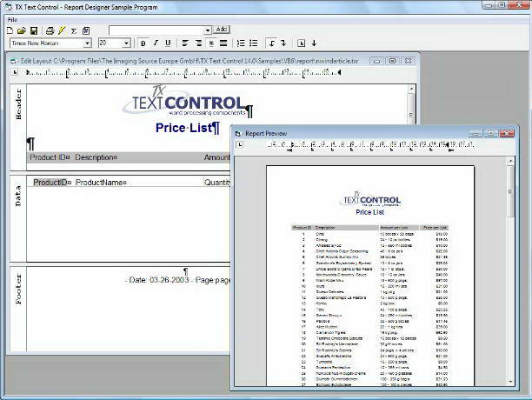Toggle Bold formatting

[143, 43]
